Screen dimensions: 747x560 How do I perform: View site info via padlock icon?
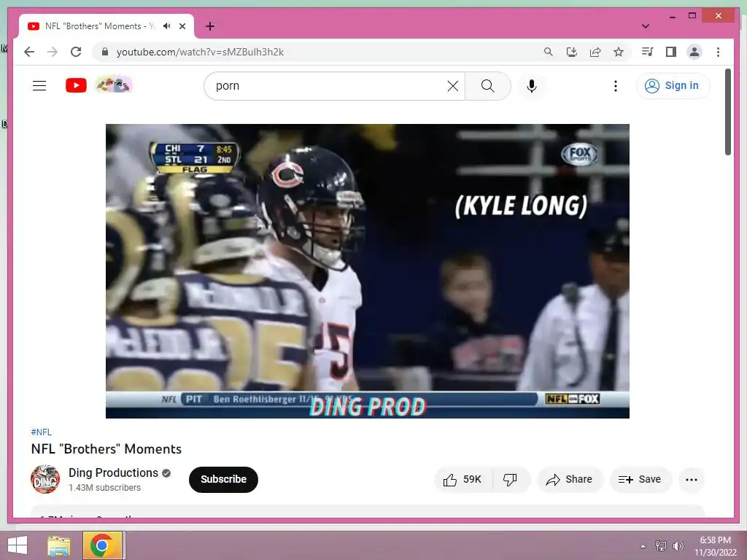tap(105, 52)
